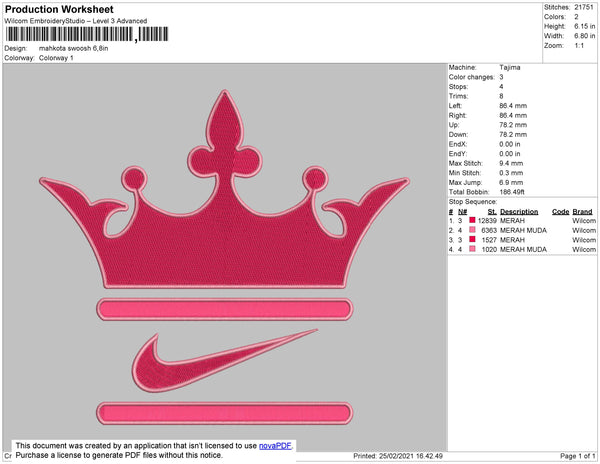Image resolution: width=600 pixels, height=464 pixels.
Task: Click the 'Production Worksheet' title
Action: (x=59, y=9)
